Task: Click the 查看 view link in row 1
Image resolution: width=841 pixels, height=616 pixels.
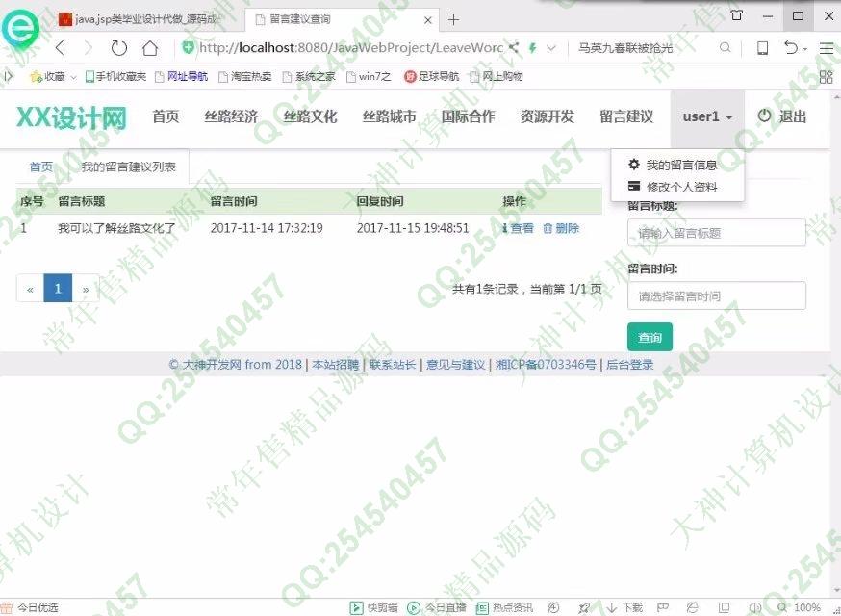Action: (x=519, y=228)
